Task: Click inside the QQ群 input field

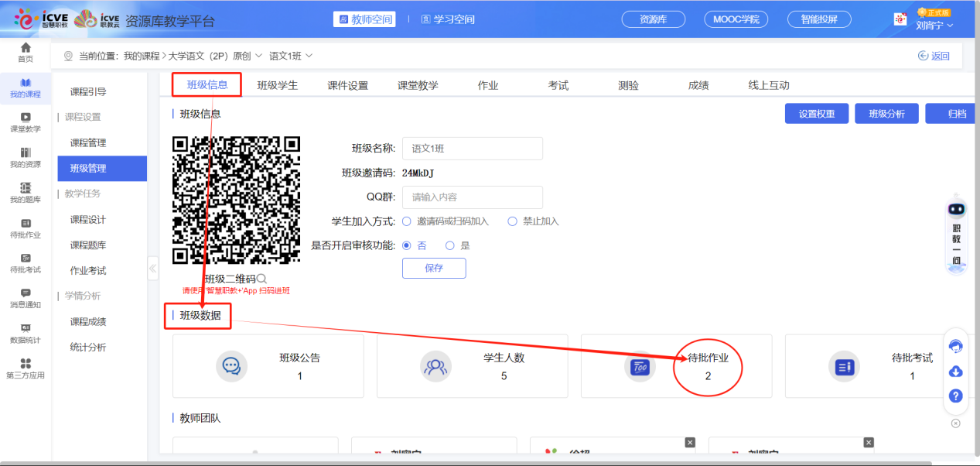Action: [472, 197]
